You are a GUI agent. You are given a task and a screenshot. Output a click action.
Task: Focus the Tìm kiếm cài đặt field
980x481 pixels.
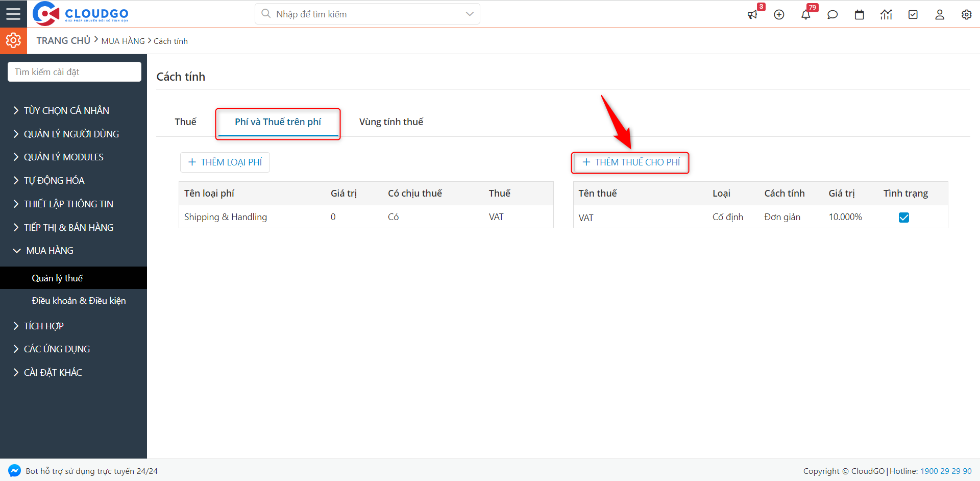(x=75, y=72)
